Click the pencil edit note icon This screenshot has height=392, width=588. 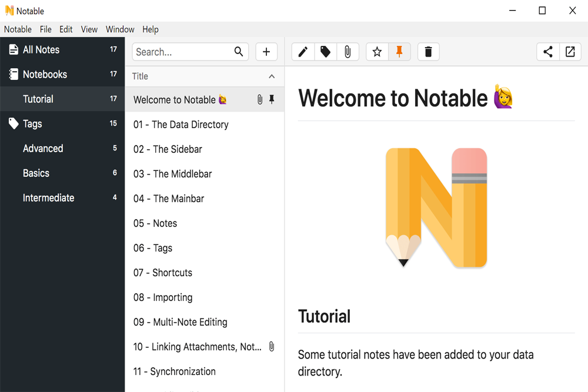tap(303, 52)
